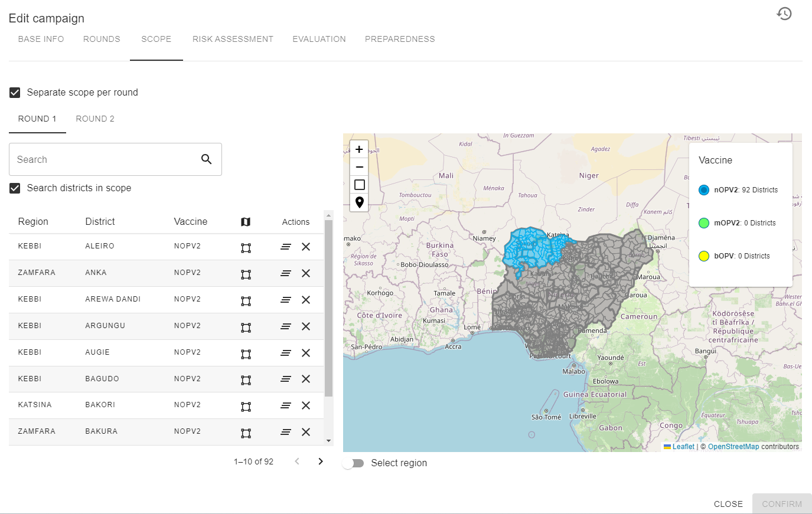Go to next page of districts

click(321, 461)
